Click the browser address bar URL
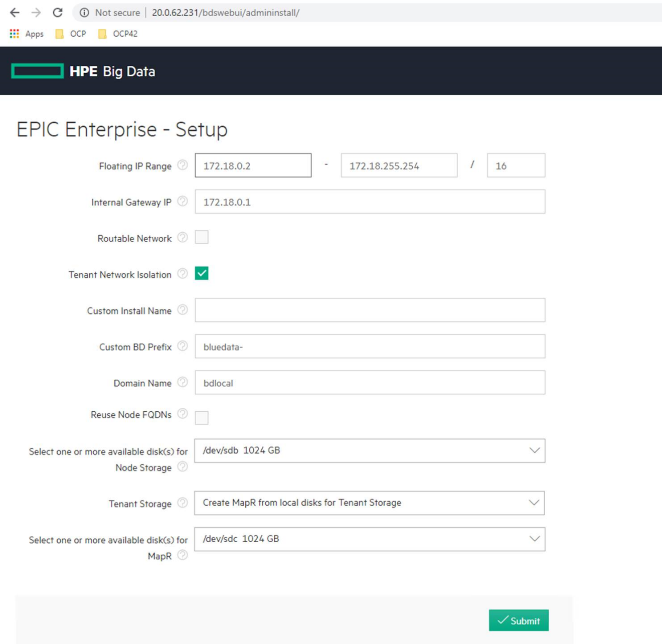This screenshot has width=662, height=644. pyautogui.click(x=226, y=13)
